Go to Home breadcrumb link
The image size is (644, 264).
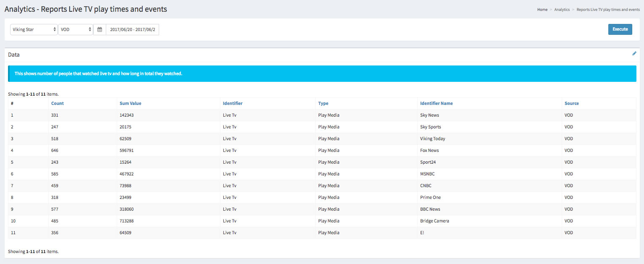542,10
